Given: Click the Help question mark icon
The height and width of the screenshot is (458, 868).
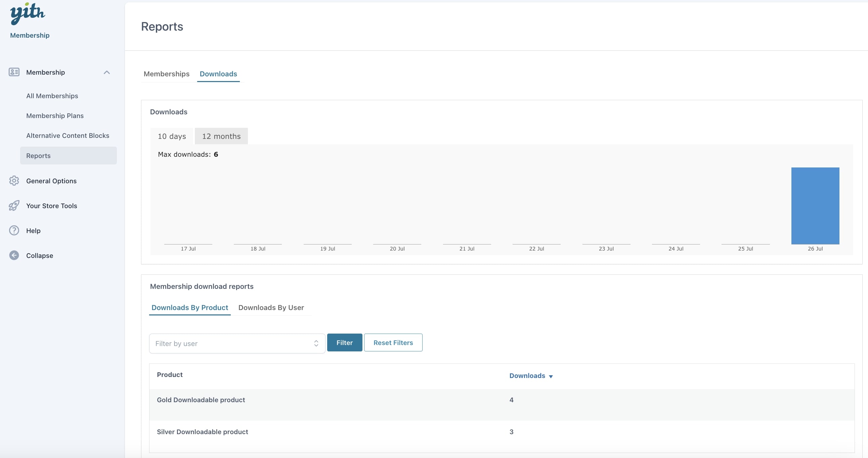Looking at the screenshot, I should point(14,231).
